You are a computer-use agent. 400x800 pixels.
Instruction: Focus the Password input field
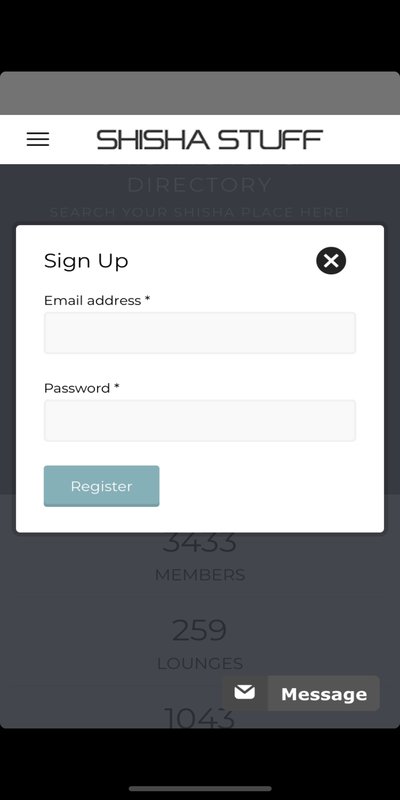[199, 420]
